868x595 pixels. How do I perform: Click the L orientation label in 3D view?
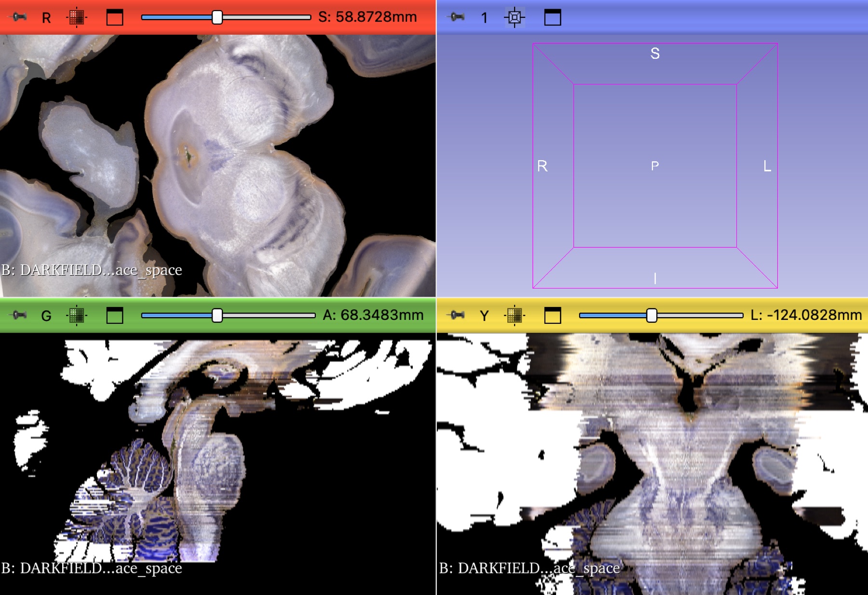coord(767,166)
